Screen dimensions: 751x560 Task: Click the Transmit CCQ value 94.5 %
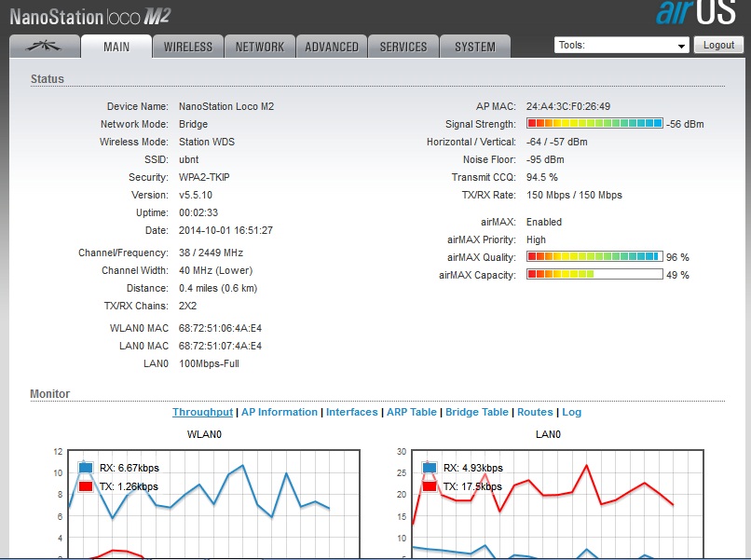coord(542,177)
